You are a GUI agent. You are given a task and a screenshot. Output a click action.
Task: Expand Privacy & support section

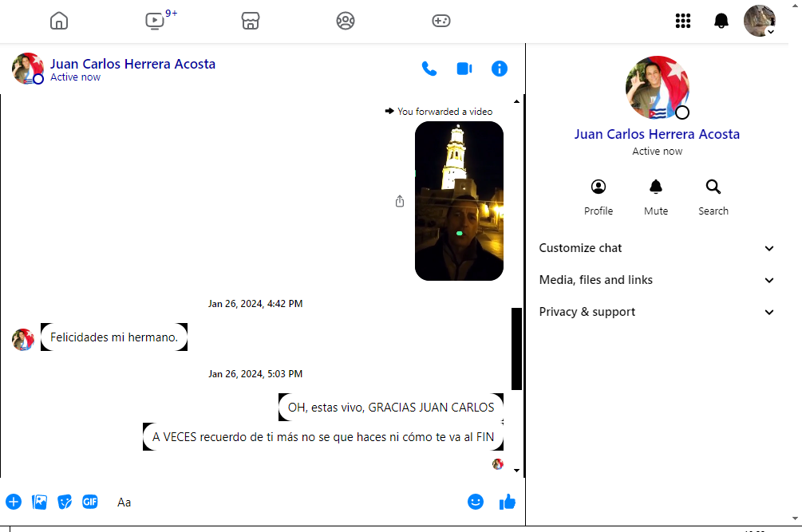coord(657,312)
